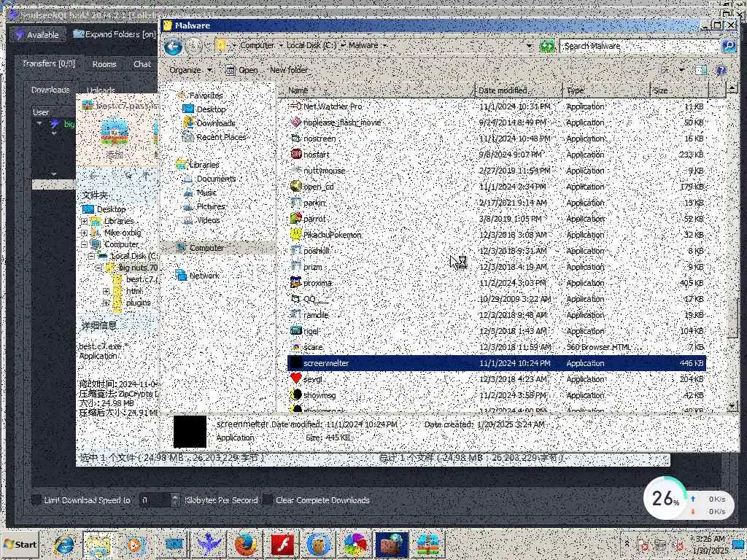The height and width of the screenshot is (560, 747).
Task: Click the file list vertical scrollbar thumb
Action: point(732,318)
